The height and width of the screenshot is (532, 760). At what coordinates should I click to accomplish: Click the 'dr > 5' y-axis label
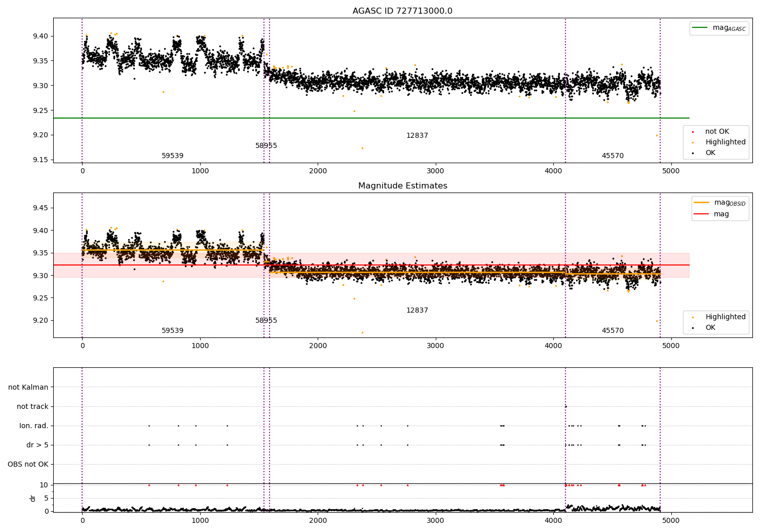[37, 445]
